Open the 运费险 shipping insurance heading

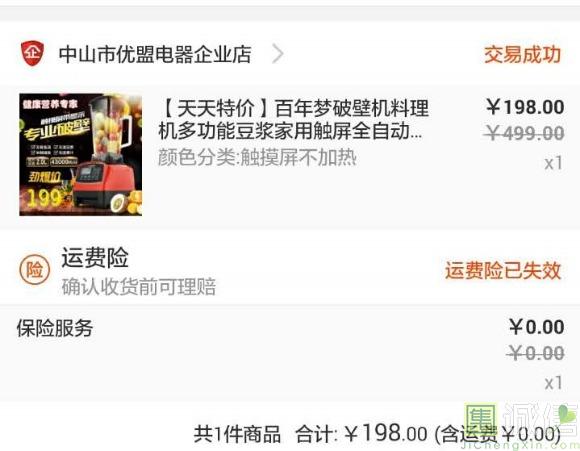point(95,258)
